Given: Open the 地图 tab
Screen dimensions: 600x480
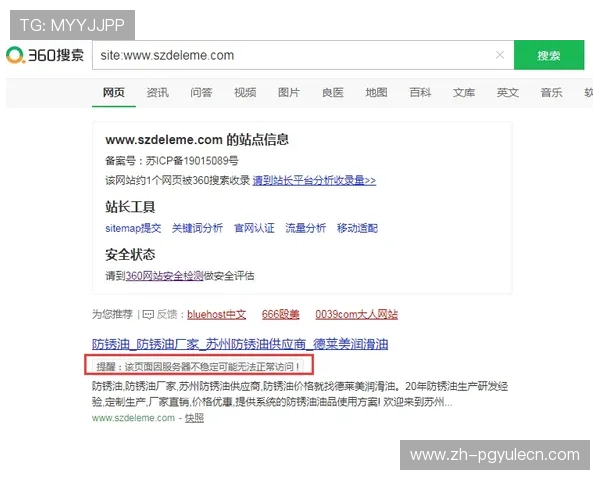Looking at the screenshot, I should [376, 93].
